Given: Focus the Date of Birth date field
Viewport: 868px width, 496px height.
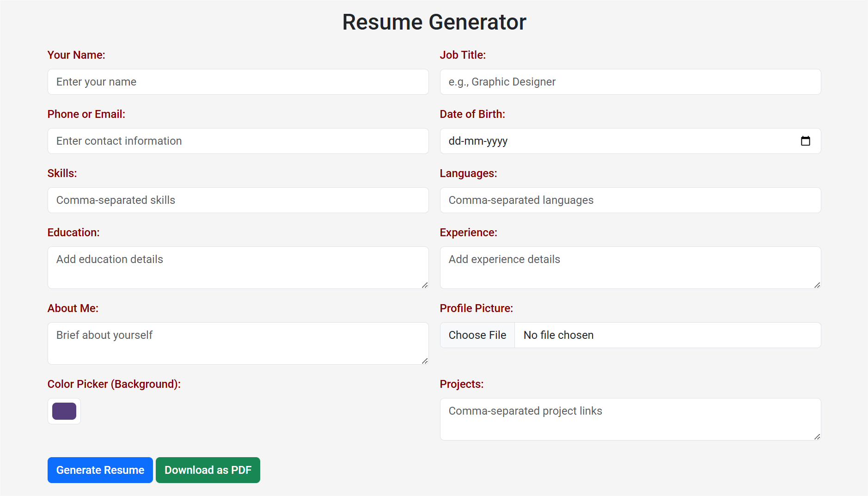Looking at the screenshot, I should tap(601, 141).
